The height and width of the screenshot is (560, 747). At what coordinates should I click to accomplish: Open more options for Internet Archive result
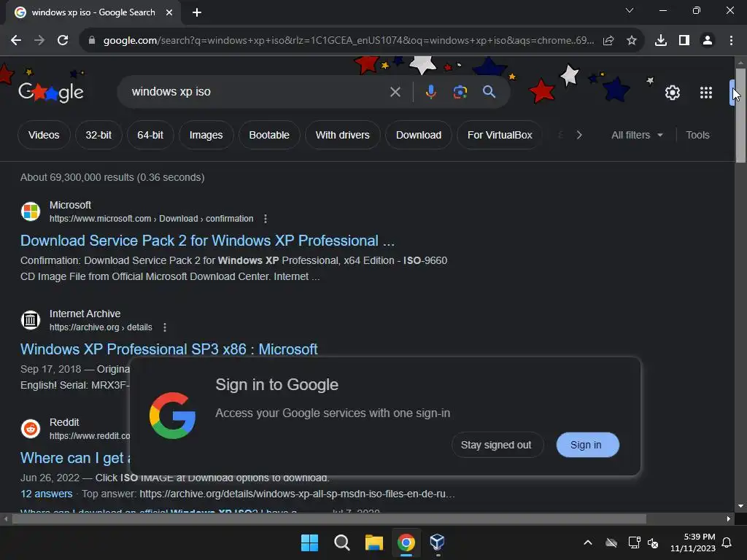pyautogui.click(x=165, y=327)
